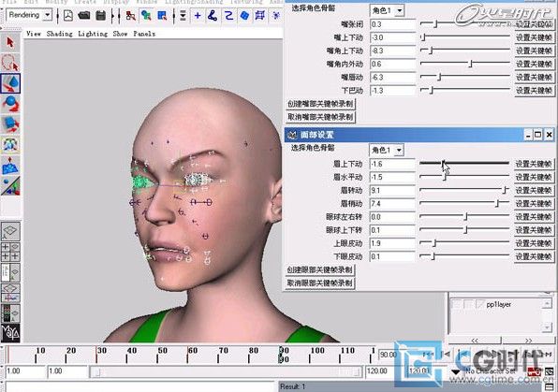Screen dimensions: 558x392
Task: Select the pp1layer layer name
Action: click(x=499, y=304)
